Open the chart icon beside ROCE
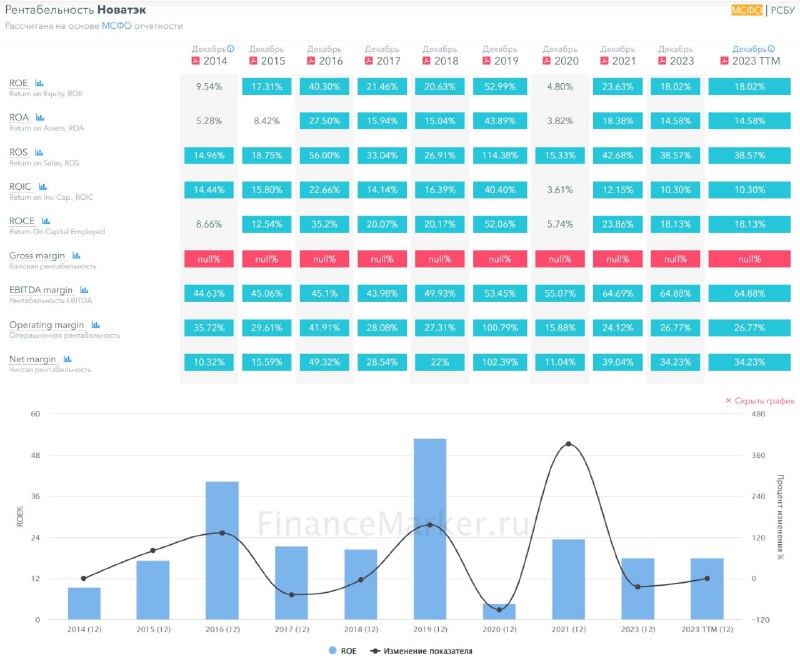800x659 pixels. (x=46, y=221)
